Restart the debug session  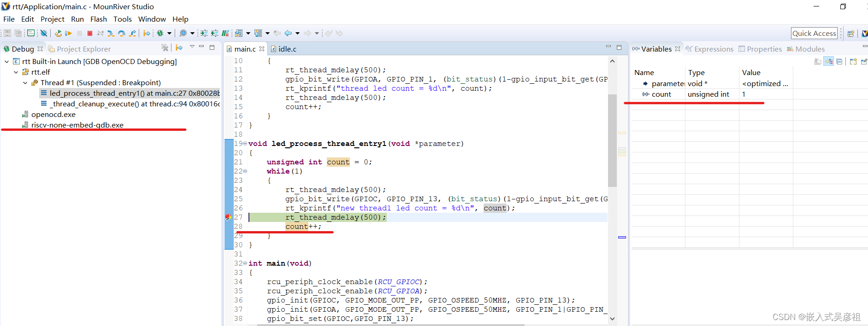click(x=58, y=33)
